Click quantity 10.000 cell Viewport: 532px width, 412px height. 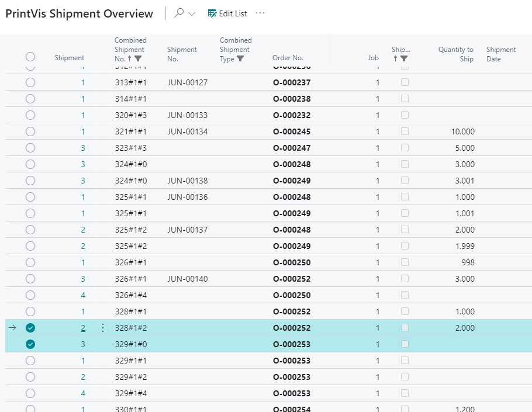coord(463,131)
